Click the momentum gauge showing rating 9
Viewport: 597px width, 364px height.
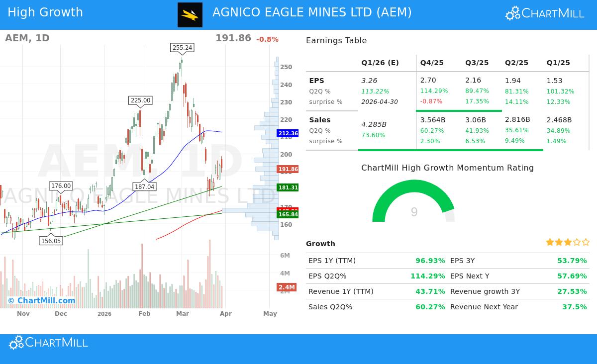(414, 212)
